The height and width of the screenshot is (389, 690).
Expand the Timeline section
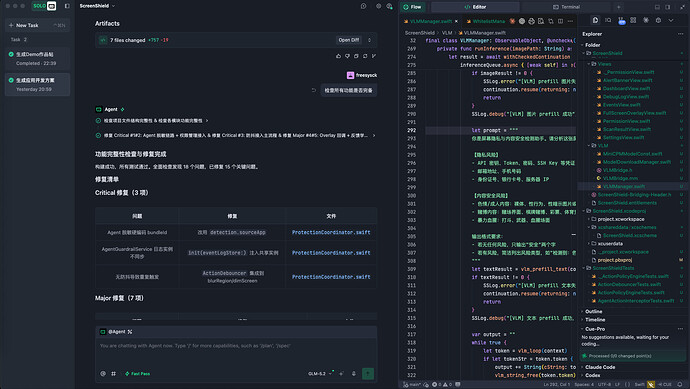click(595, 320)
